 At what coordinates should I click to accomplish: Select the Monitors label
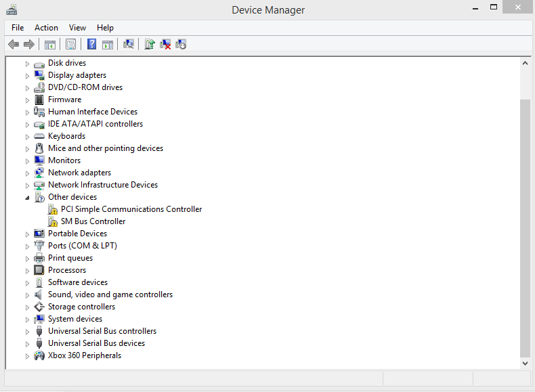pyautogui.click(x=64, y=160)
